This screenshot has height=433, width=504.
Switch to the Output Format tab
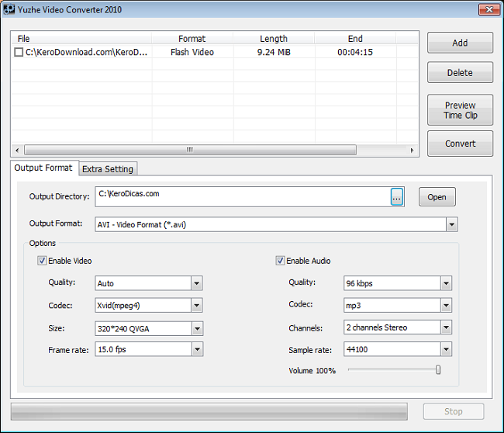point(43,168)
